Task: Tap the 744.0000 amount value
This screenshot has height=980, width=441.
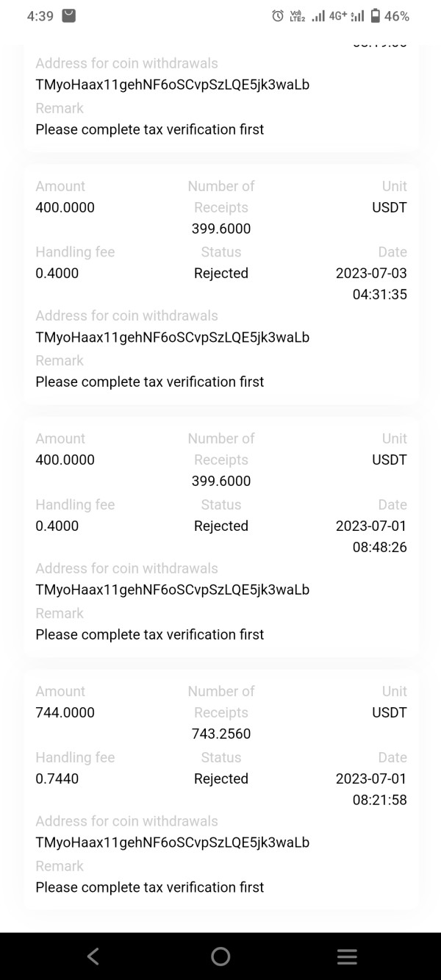Action: (x=65, y=712)
